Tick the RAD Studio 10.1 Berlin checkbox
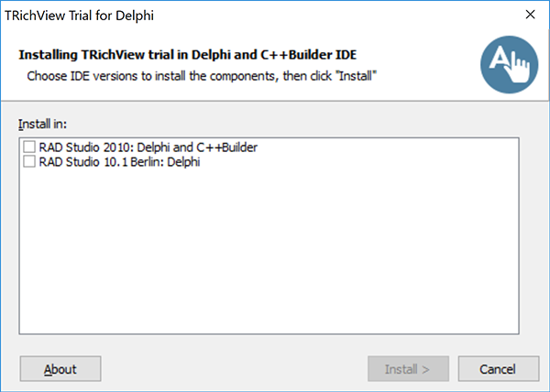This screenshot has height=392, width=550. coord(29,161)
